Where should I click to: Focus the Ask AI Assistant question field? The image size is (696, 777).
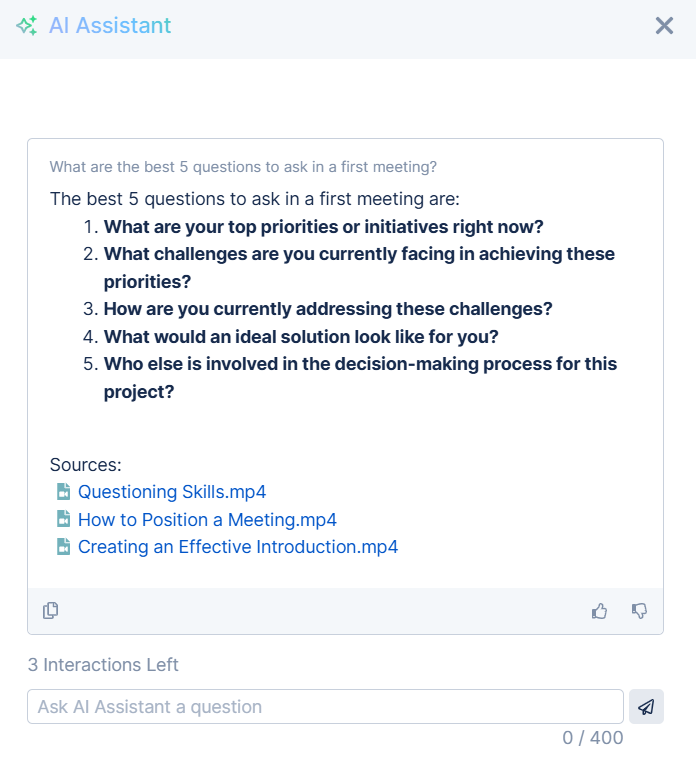pyautogui.click(x=325, y=706)
